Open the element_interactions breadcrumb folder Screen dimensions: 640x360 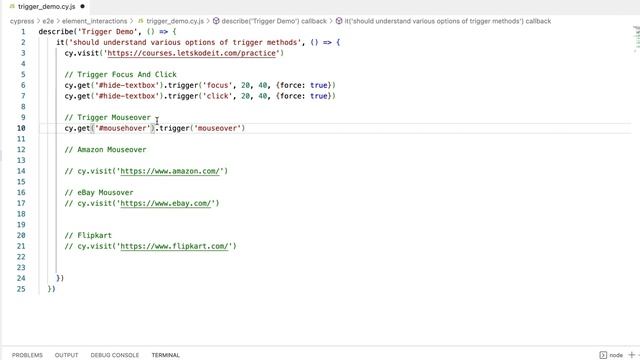coord(94,21)
